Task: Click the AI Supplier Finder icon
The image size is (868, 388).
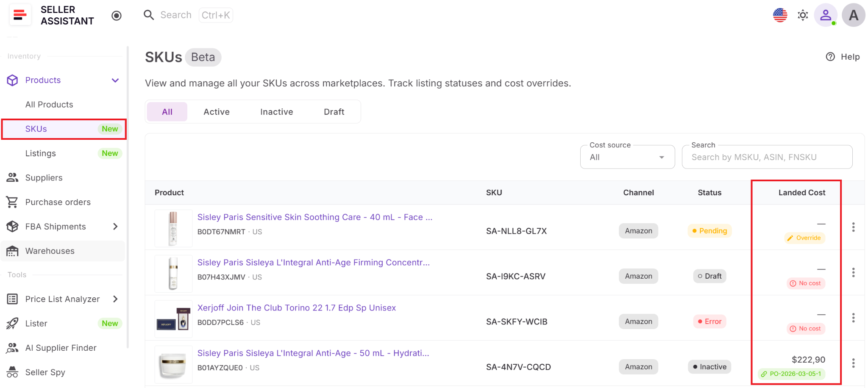Action: pyautogui.click(x=12, y=348)
